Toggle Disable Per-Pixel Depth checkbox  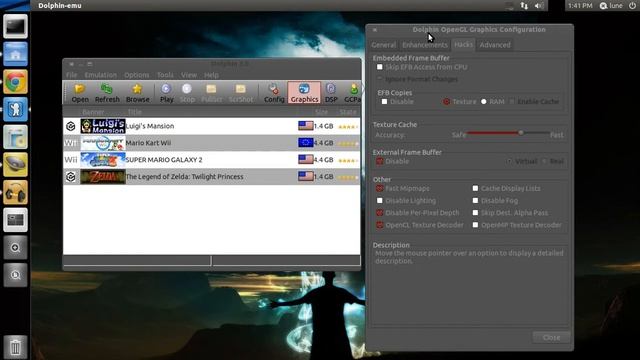click(x=380, y=213)
